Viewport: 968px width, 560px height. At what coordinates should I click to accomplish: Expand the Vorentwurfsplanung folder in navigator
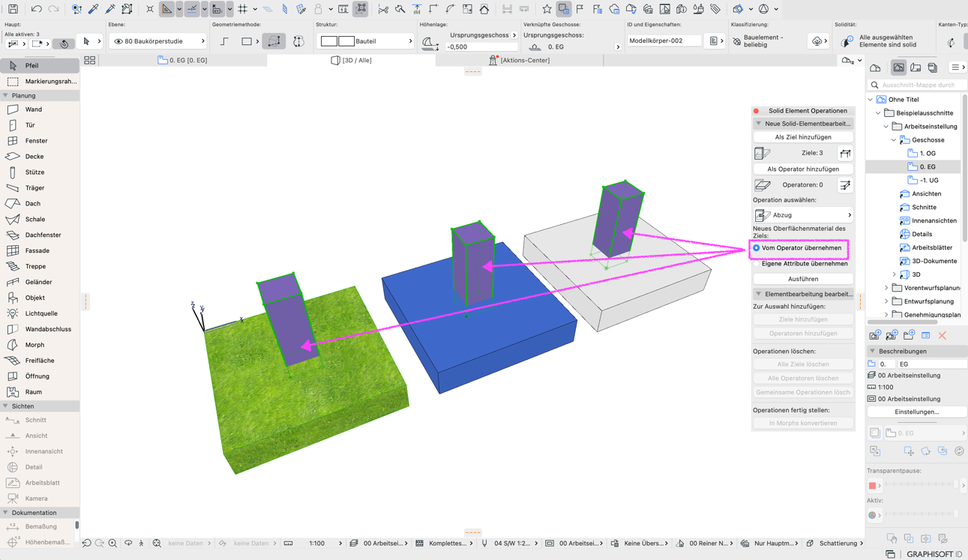tap(886, 288)
